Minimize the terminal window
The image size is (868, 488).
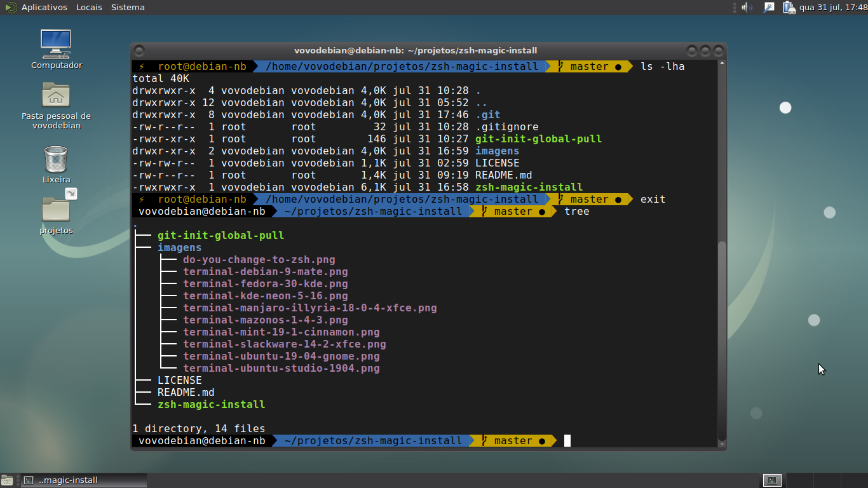tap(693, 50)
